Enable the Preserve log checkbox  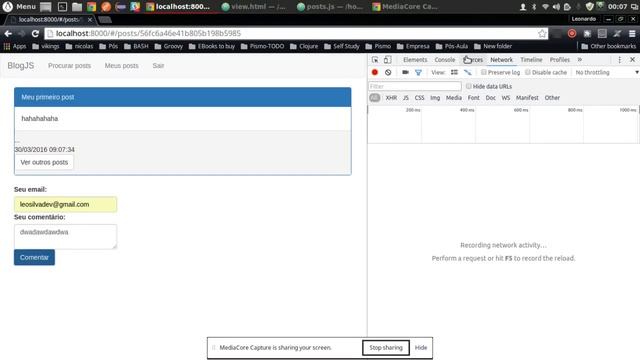(x=484, y=72)
